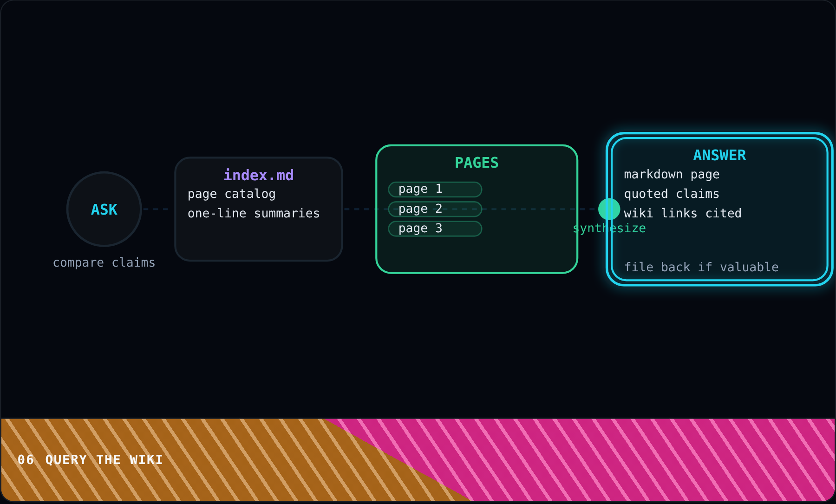The width and height of the screenshot is (836, 504).
Task: Click 'file back if valuable' note
Action: click(x=701, y=267)
